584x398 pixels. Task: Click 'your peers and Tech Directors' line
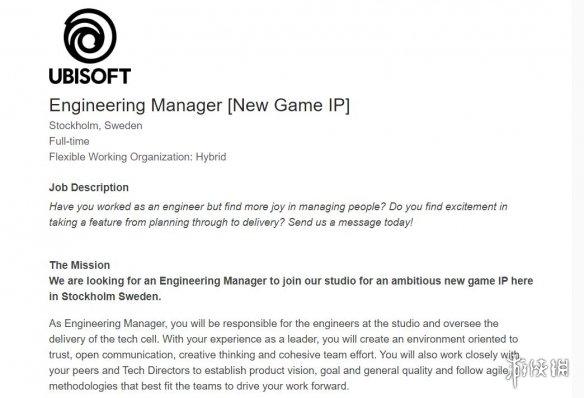279,370
